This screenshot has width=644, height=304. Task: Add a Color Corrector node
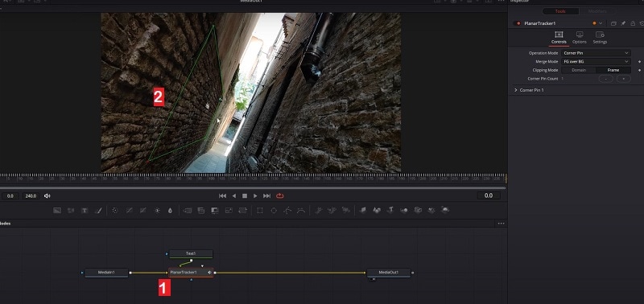115,210
